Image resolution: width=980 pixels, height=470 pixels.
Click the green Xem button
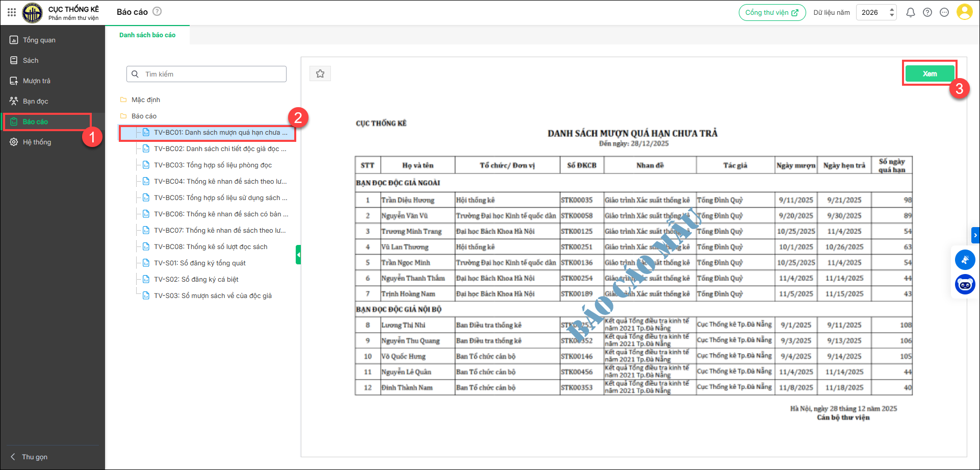click(930, 73)
